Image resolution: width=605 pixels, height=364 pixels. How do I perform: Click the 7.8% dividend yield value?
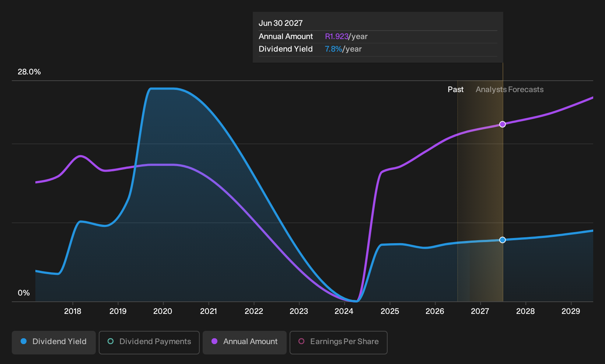(x=333, y=49)
